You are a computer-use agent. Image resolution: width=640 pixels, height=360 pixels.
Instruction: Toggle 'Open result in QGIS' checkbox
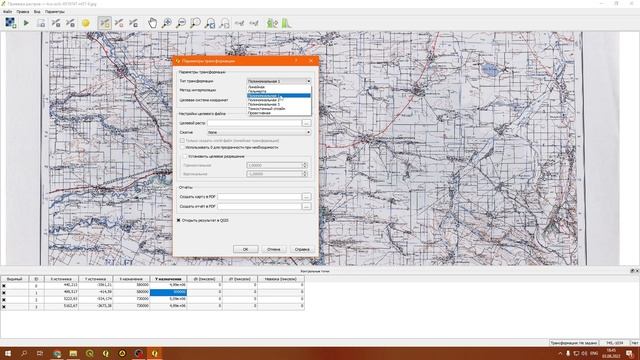(x=179, y=220)
